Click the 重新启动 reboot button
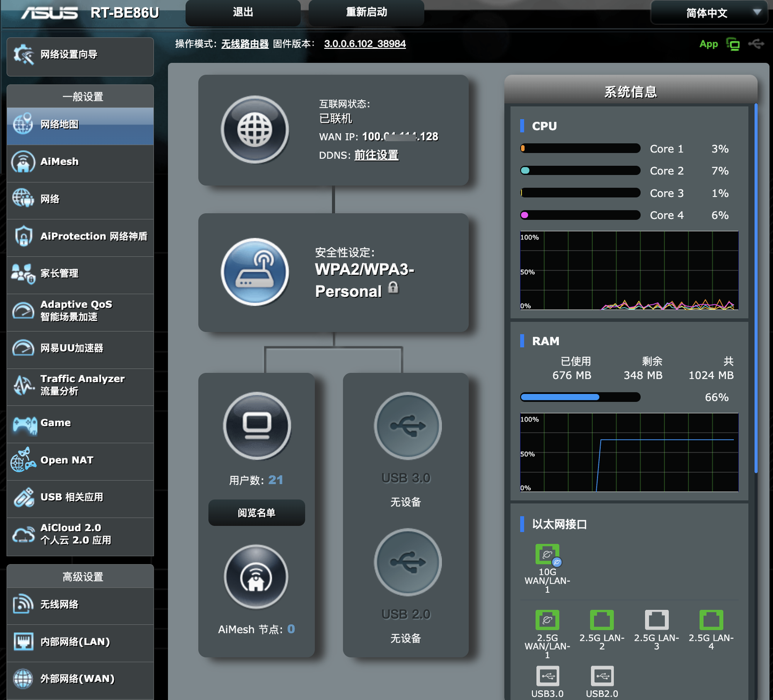This screenshot has width=773, height=700. coord(367,12)
